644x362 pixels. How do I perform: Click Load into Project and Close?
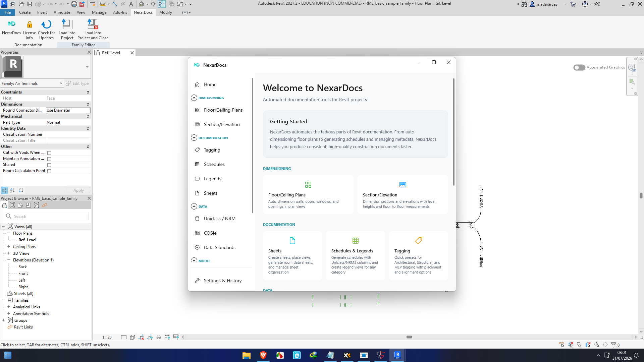point(93,29)
